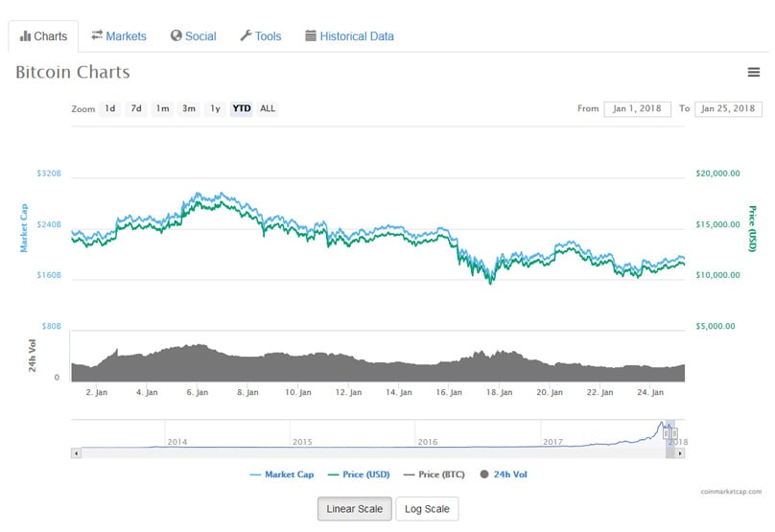The width and height of the screenshot is (775, 532).
Task: Toggle Market Cap series in legend
Action: point(282,474)
